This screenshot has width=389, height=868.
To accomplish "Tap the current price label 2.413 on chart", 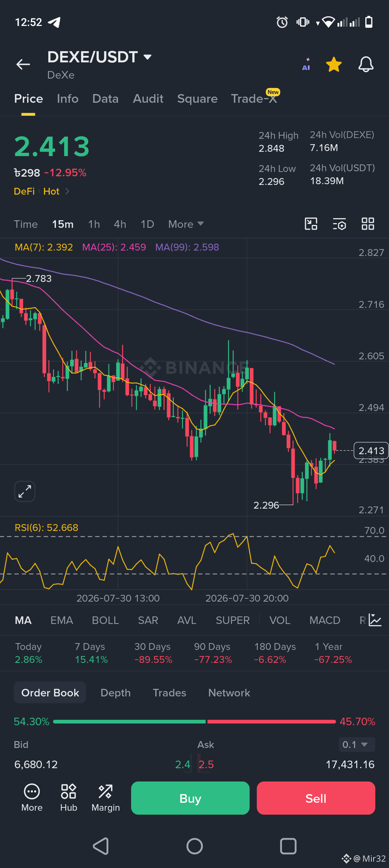I will click(x=371, y=451).
